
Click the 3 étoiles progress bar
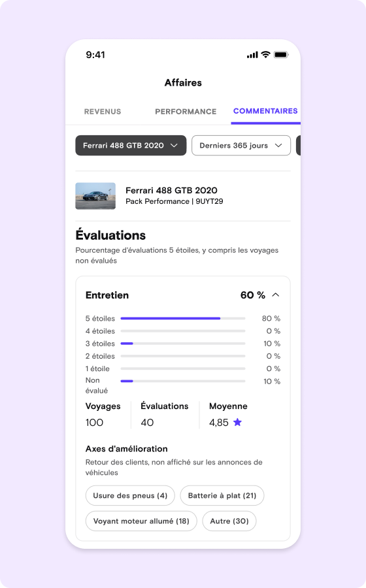(x=183, y=344)
